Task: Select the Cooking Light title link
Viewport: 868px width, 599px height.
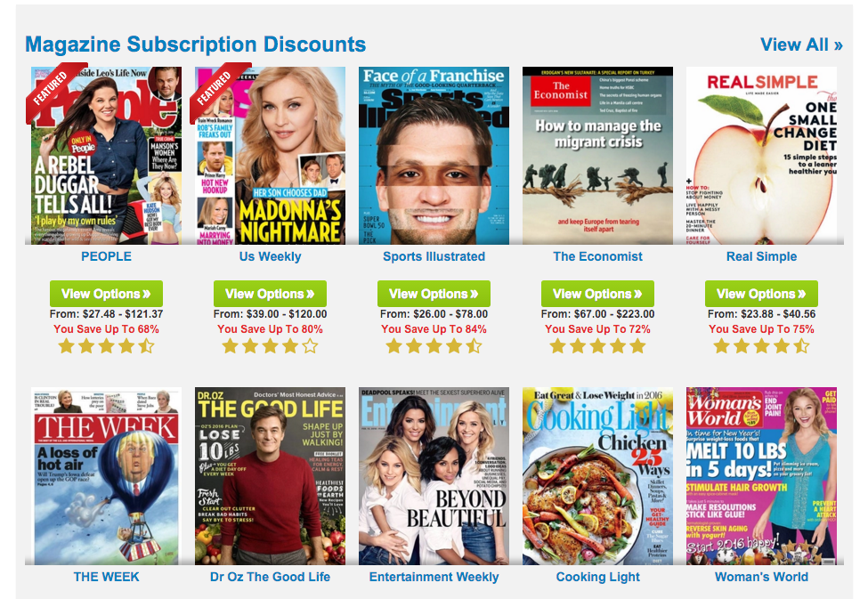Action: coord(598,577)
